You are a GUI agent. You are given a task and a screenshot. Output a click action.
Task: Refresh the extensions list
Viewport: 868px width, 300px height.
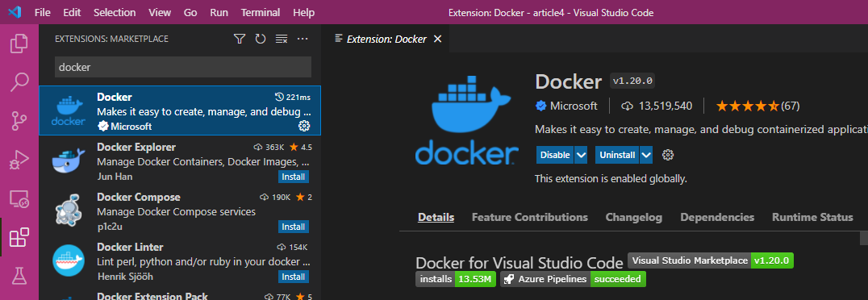(x=261, y=39)
